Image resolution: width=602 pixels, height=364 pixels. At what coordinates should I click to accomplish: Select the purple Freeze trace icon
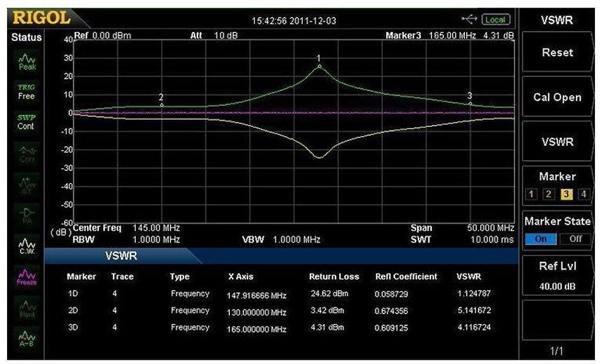coord(26,277)
